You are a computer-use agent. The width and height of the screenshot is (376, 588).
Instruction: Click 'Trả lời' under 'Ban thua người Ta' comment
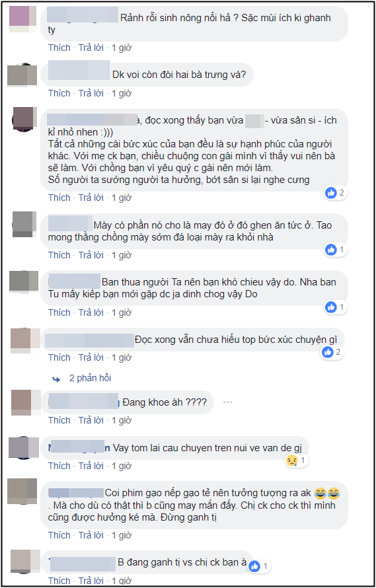point(91,312)
